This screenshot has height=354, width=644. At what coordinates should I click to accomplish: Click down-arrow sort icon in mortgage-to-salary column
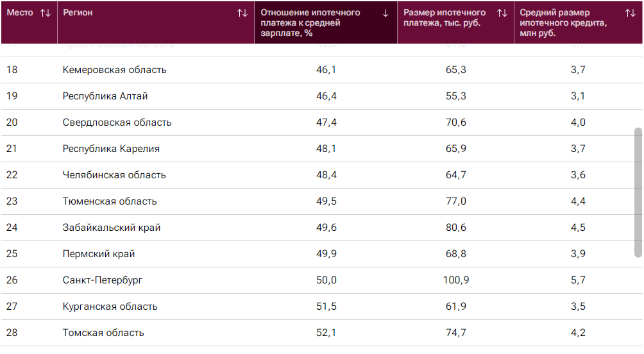coord(386,13)
